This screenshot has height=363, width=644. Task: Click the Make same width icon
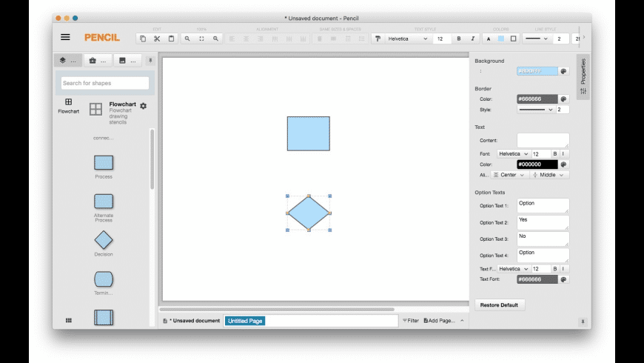(x=319, y=39)
